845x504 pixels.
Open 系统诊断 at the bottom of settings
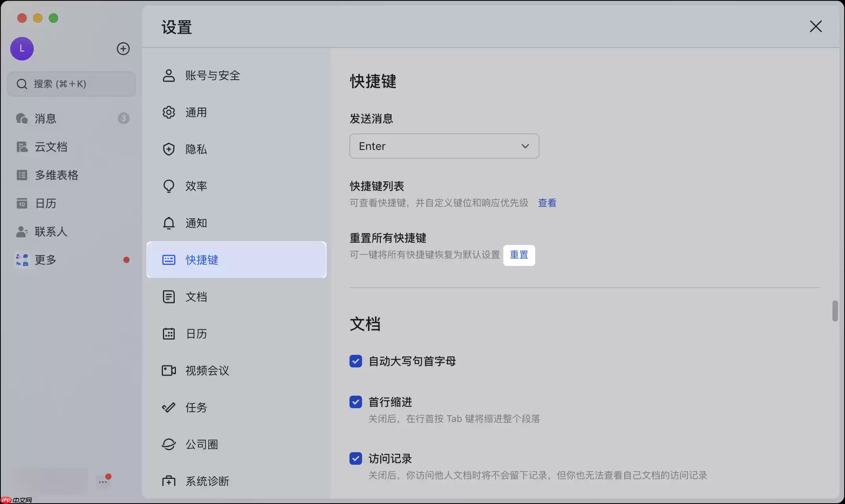click(207, 480)
